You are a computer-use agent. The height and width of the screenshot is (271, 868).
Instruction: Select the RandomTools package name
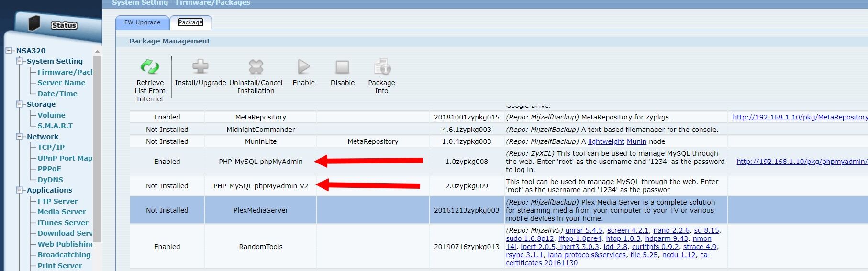[261, 246]
